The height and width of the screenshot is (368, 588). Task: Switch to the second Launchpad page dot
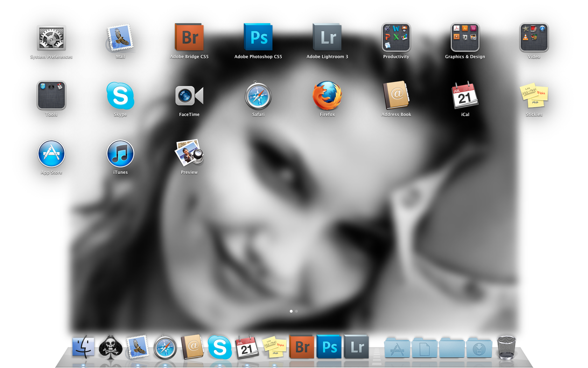(296, 311)
